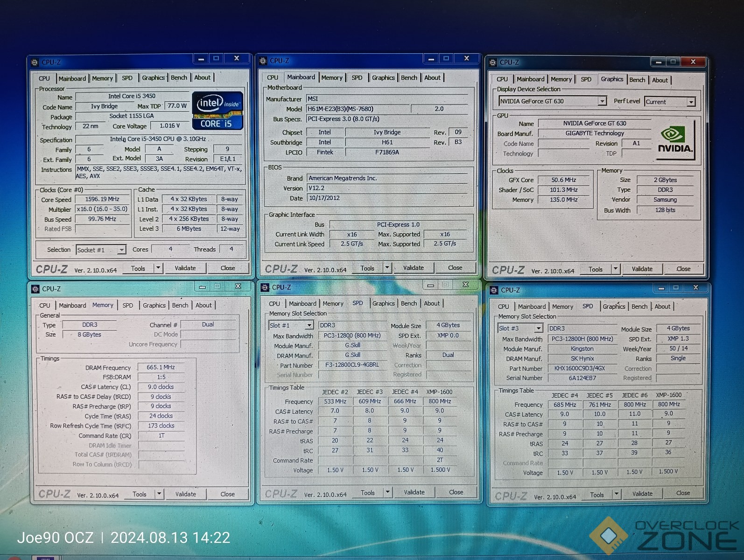
Task: Click CPU-Z title icon of Slot #1 SPD window
Action: pyautogui.click(x=265, y=287)
